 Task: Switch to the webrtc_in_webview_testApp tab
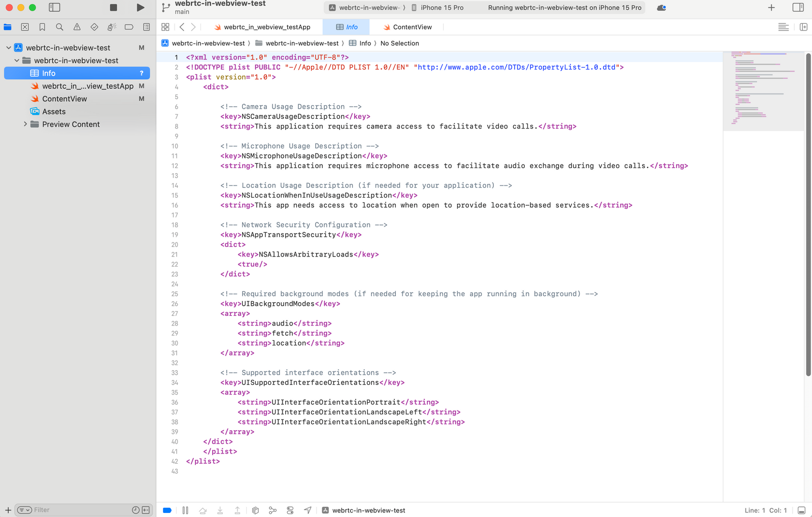262,27
